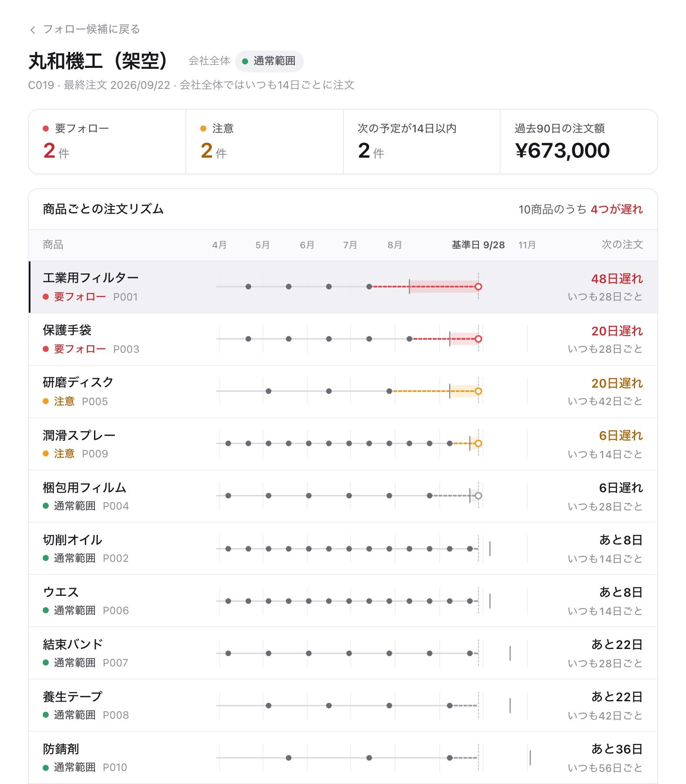
Task: Click the orange open-circle marker for 潤滑スプレー
Action: click(478, 443)
